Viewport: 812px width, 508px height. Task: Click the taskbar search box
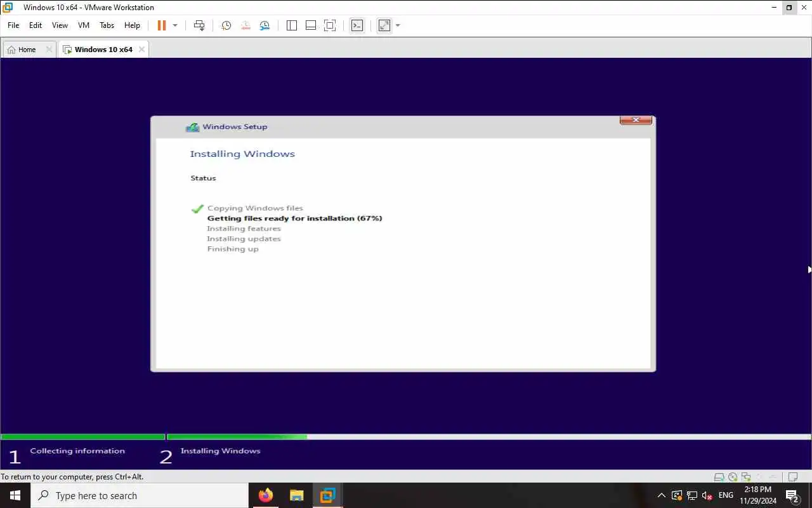pyautogui.click(x=140, y=495)
